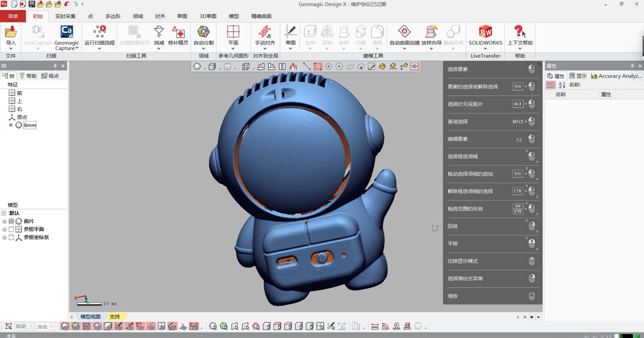
Task: Expand the 面片 tree node
Action: point(4,221)
